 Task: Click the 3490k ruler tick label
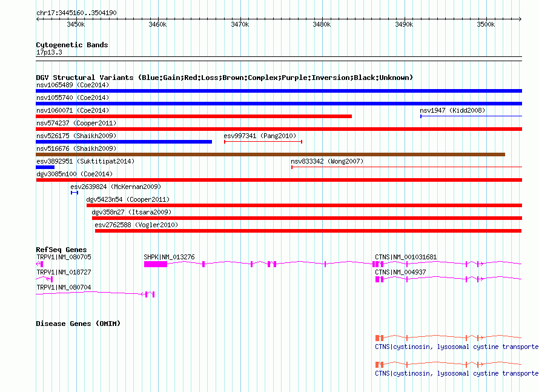coord(404,24)
